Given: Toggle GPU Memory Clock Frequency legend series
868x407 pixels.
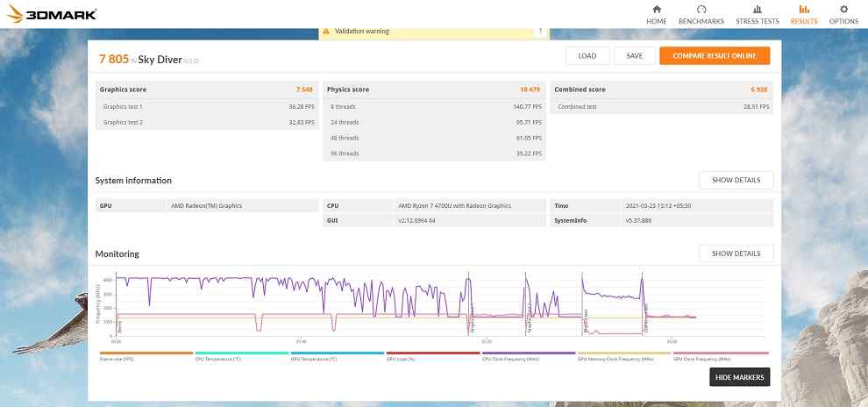Looking at the screenshot, I should click(x=624, y=357).
